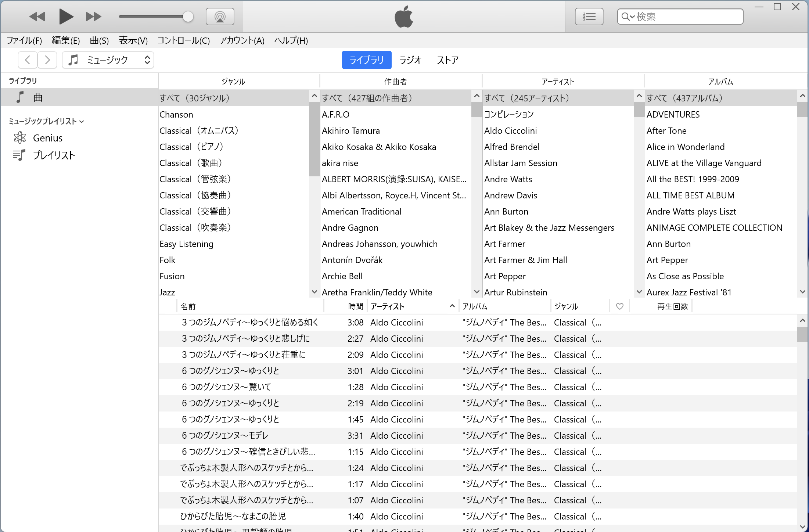Open the ミュージック media type dropdown
The image size is (809, 532).
(108, 60)
